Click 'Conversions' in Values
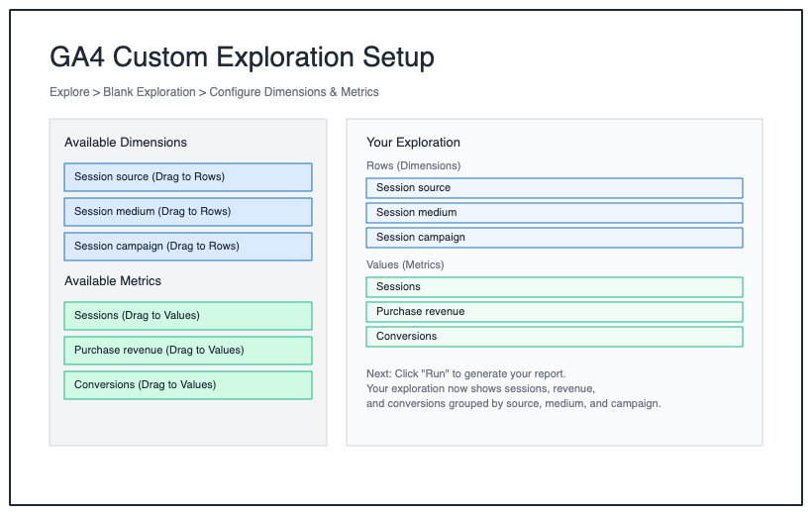The height and width of the screenshot is (515, 812). [x=555, y=337]
